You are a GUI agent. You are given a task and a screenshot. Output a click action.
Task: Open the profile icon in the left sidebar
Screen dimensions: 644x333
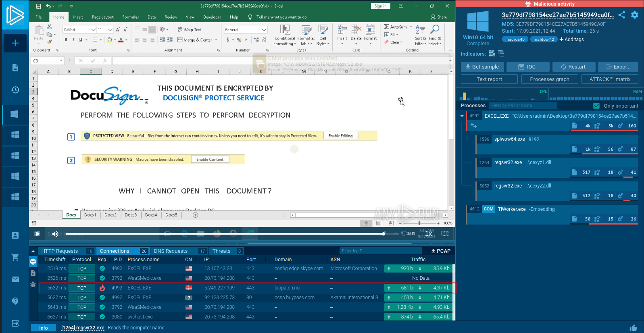(15, 235)
